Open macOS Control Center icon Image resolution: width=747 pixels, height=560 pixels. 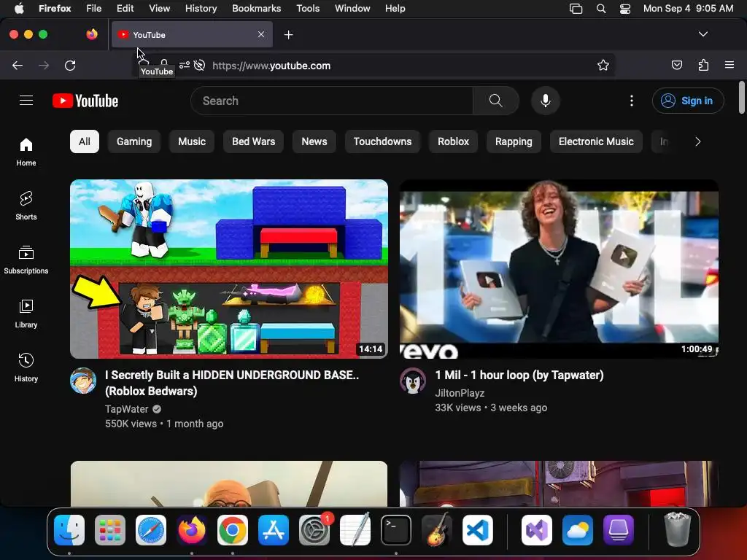pyautogui.click(x=625, y=9)
